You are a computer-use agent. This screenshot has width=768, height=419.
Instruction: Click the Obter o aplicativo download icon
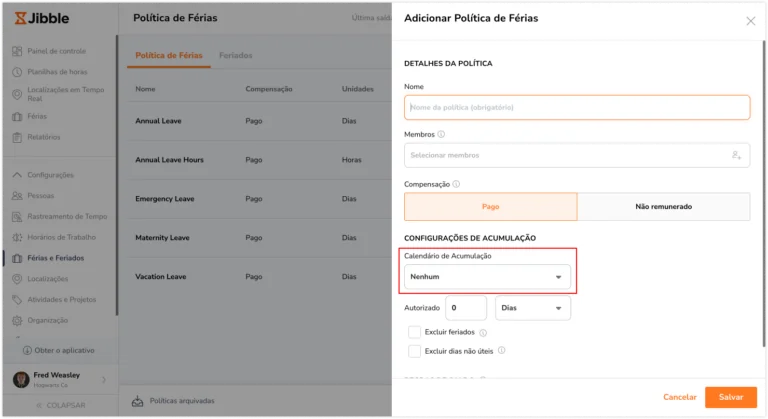click(27, 350)
